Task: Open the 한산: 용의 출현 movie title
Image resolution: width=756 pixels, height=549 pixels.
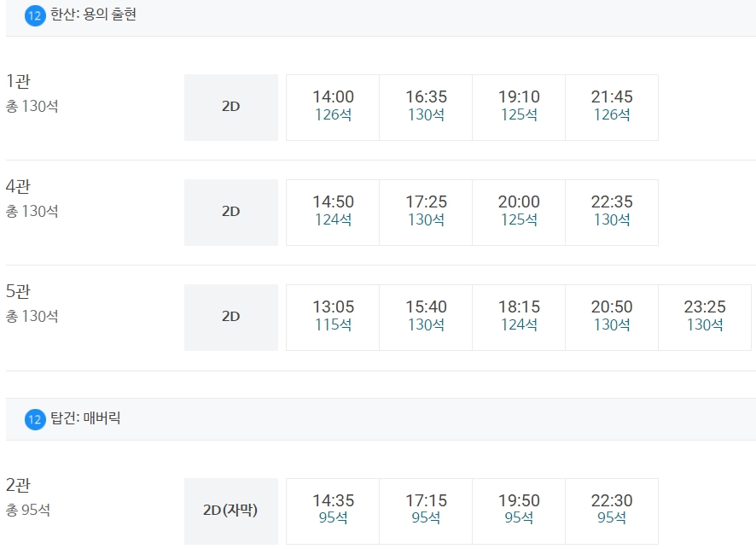Action: pos(93,14)
